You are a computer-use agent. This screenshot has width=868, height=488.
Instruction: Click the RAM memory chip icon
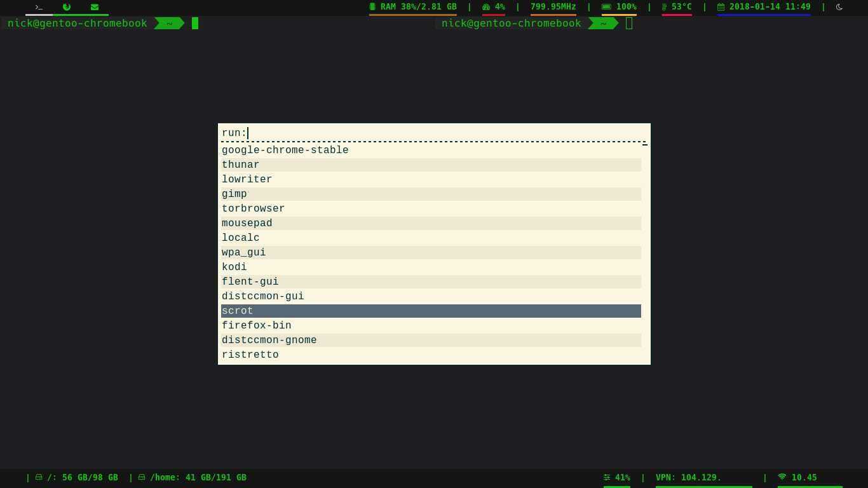point(372,7)
